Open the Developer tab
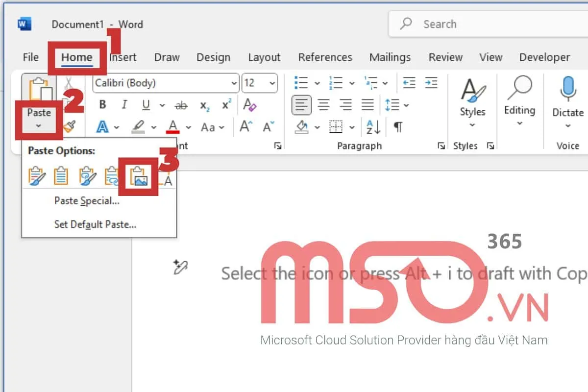This screenshot has height=392, width=588. (x=544, y=57)
